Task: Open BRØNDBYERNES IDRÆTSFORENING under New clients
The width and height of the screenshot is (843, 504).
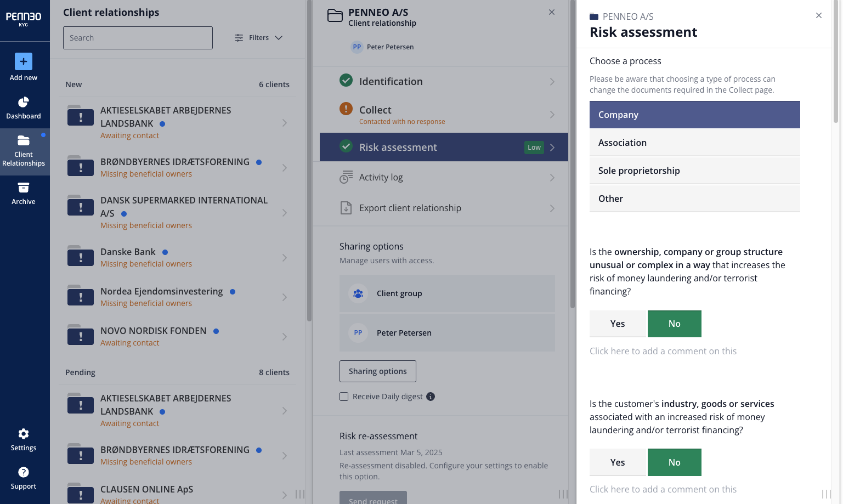Action: pyautogui.click(x=175, y=162)
